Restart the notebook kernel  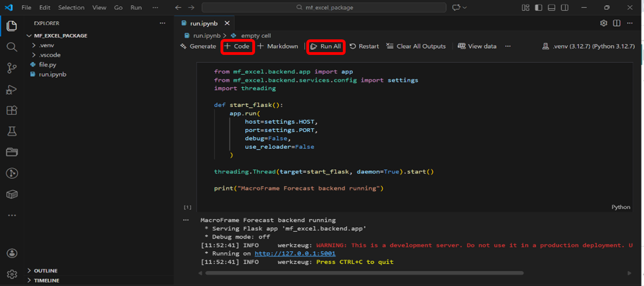click(x=364, y=46)
